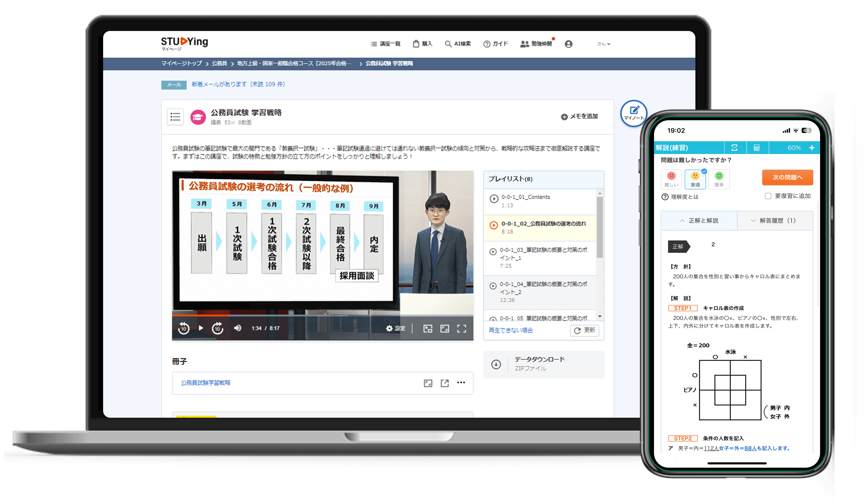Expand the booklet view icon
Image resolution: width=868 pixels, height=501 pixels.
click(428, 383)
